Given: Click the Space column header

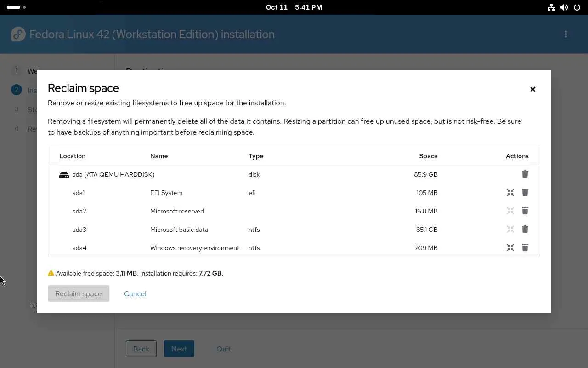Looking at the screenshot, I should pos(428,156).
